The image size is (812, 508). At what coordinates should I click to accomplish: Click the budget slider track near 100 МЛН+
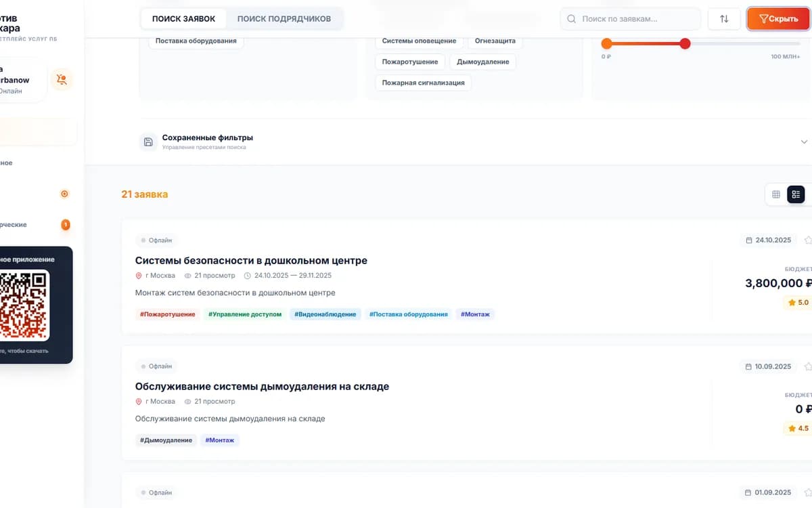click(785, 43)
